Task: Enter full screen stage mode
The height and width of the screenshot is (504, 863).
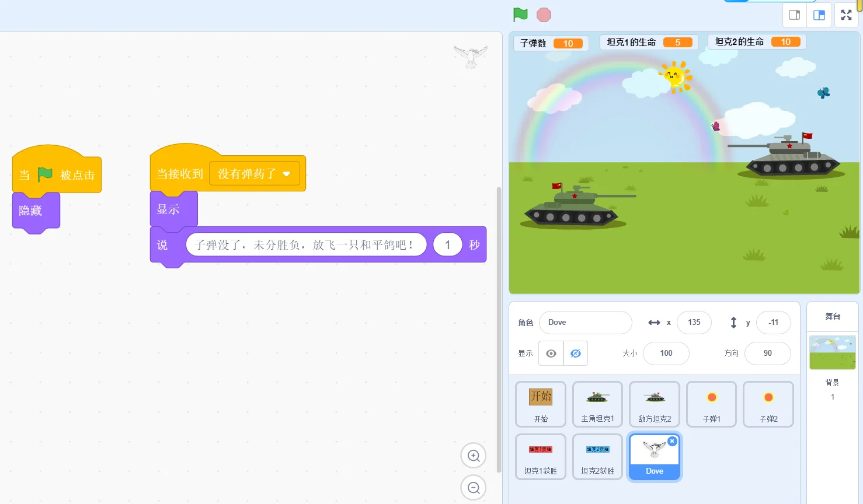Action: (x=845, y=15)
